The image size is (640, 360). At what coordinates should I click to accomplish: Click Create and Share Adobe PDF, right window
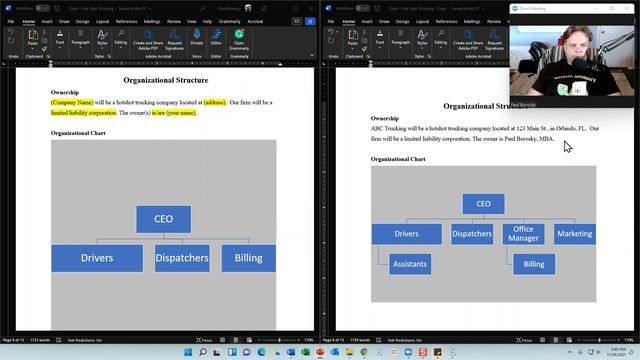(468, 40)
